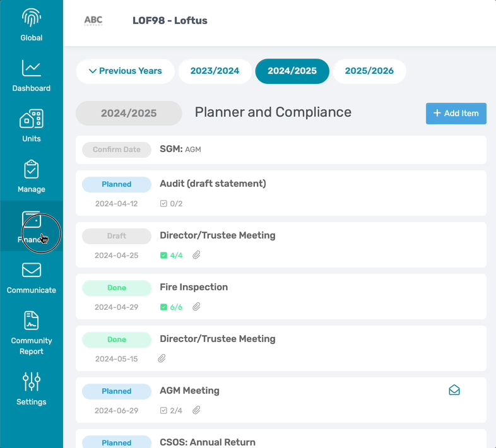Click the 2/4 checklist on AGM Meeting
496x448 pixels.
[171, 411]
